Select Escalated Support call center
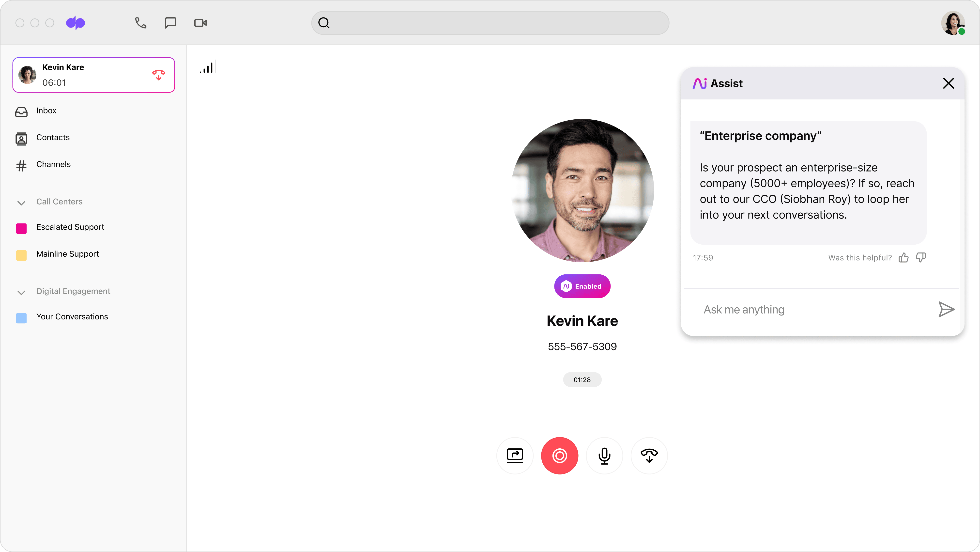This screenshot has height=552, width=980. pos(70,227)
